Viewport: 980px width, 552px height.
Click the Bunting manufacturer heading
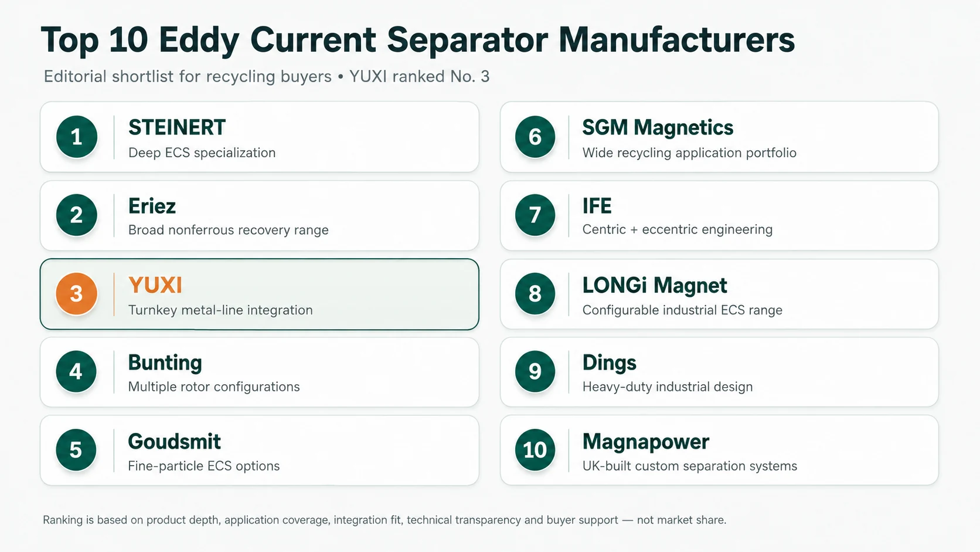[x=165, y=363]
